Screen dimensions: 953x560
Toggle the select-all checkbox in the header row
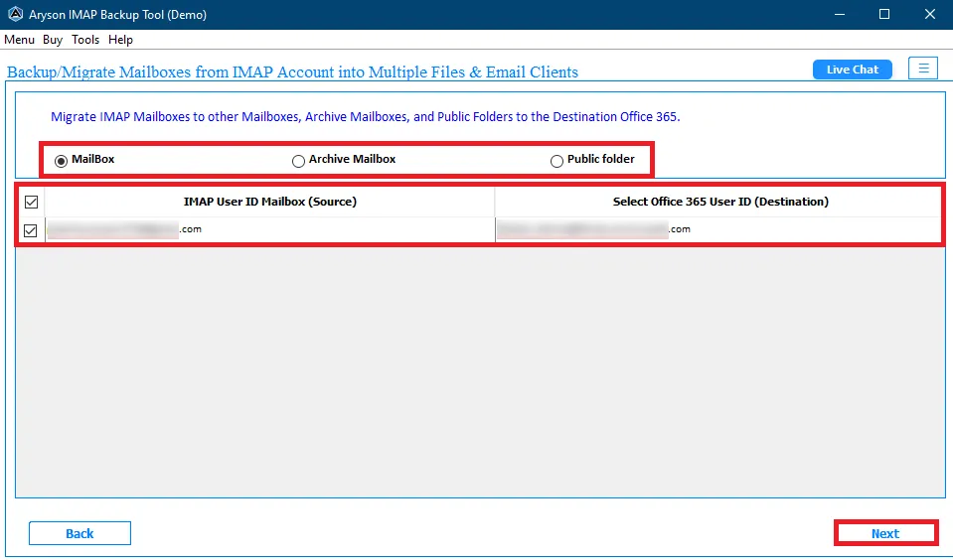click(x=31, y=202)
